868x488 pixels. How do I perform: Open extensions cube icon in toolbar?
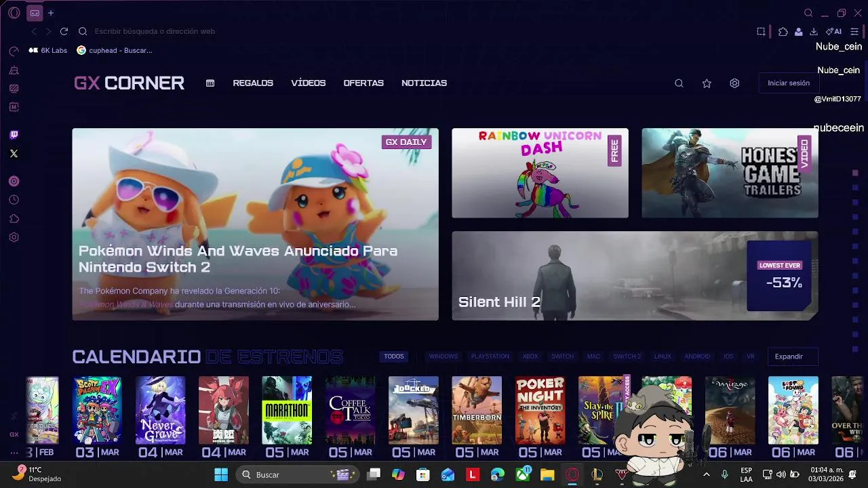[783, 31]
